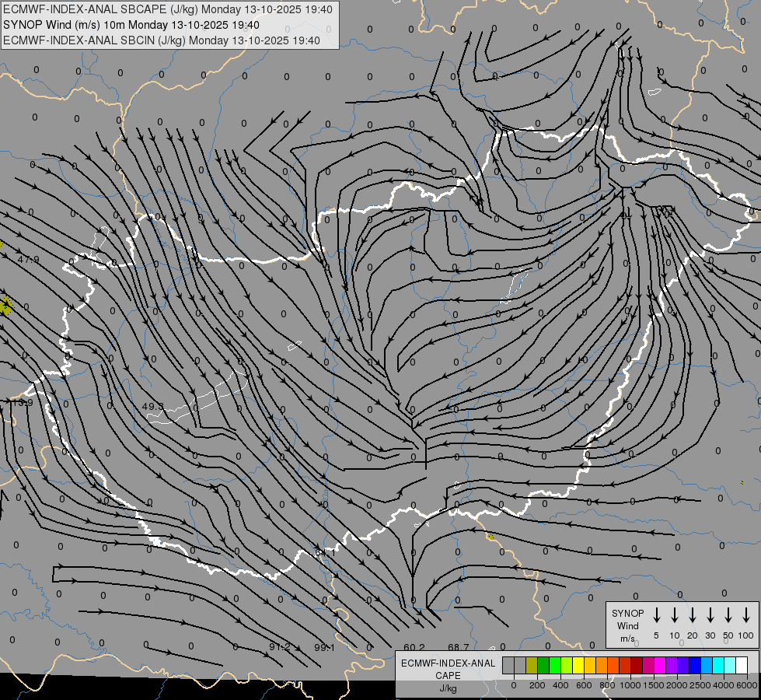Click the wind arrow above the 10 label
Screen dimensions: 761x700
(675, 615)
